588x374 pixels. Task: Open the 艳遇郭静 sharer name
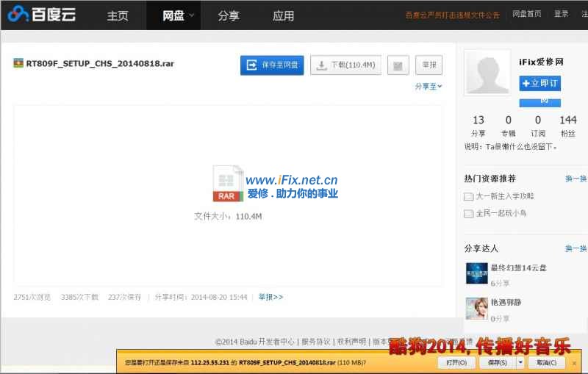tap(506, 303)
